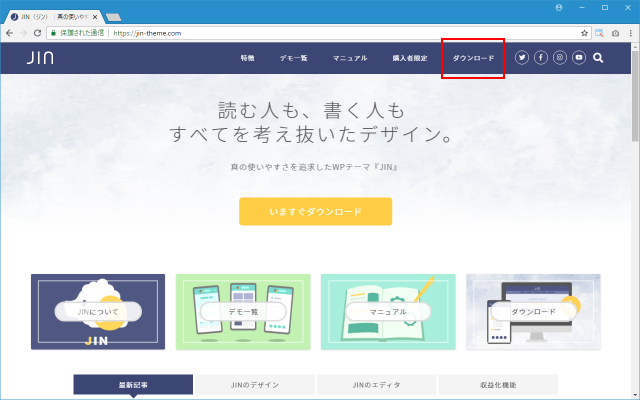Screen dimensions: 640x400
Task: Open the デモ一覧 navigation item
Action: coord(293,58)
